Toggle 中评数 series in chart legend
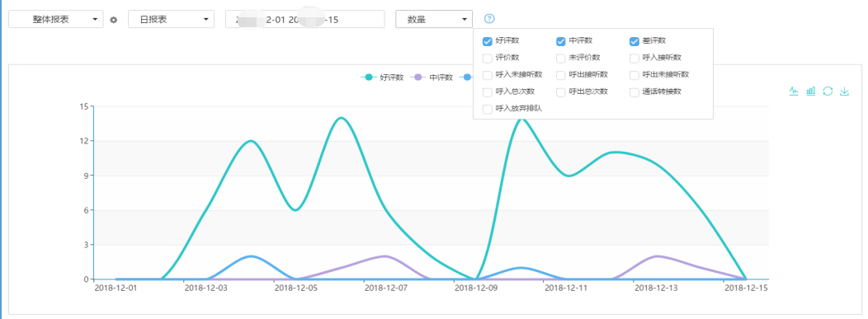The height and width of the screenshot is (319, 868). tap(432, 77)
